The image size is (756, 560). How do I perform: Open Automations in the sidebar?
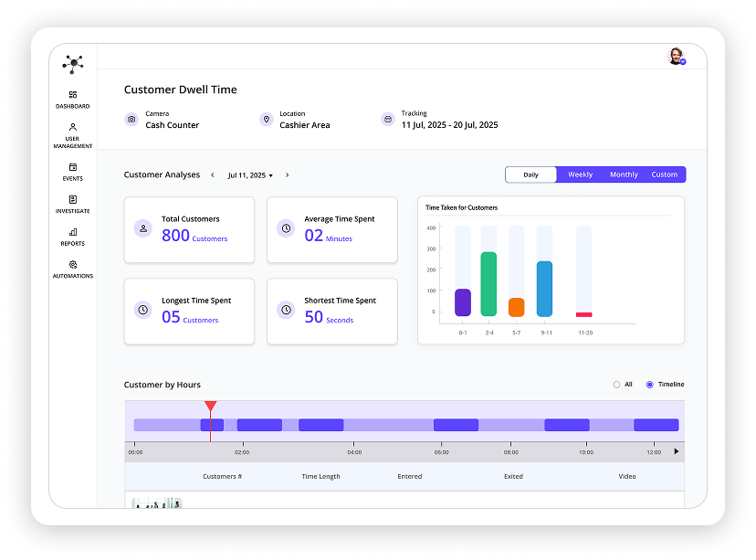click(x=73, y=265)
